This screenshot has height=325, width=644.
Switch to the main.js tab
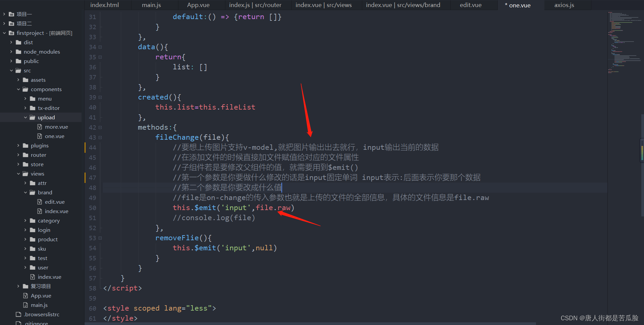(151, 5)
